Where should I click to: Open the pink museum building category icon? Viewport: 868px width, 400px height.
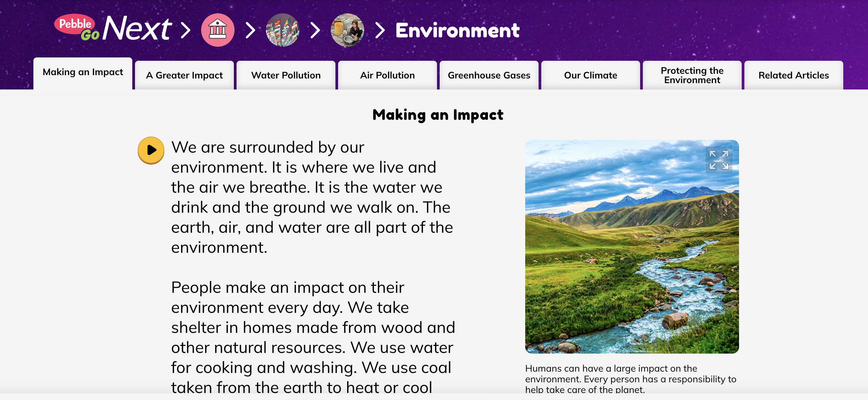[218, 30]
